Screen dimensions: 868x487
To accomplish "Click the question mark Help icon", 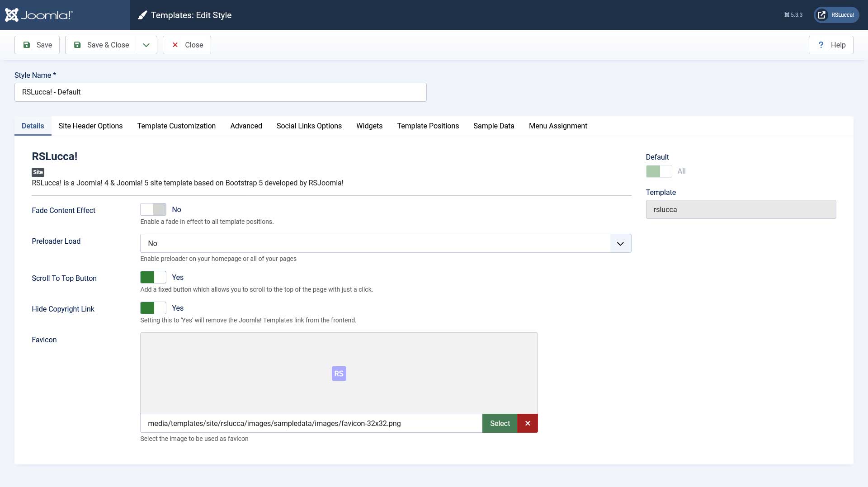I will (821, 45).
